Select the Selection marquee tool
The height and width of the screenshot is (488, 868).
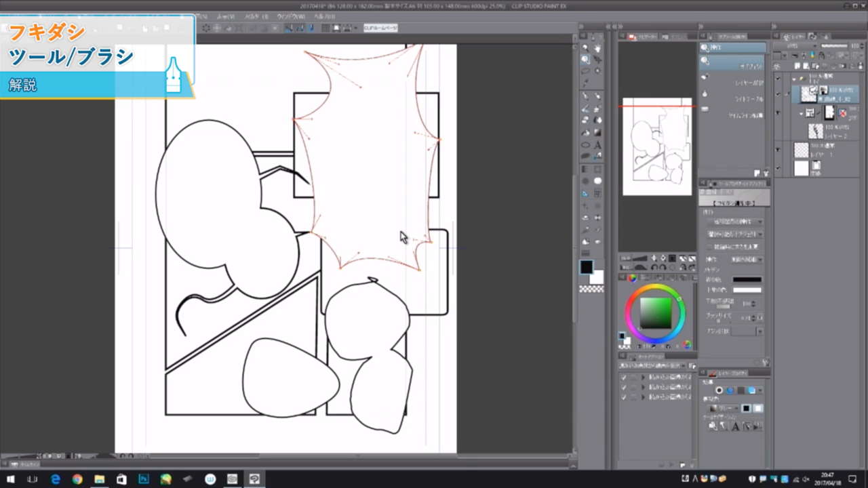pos(585,71)
